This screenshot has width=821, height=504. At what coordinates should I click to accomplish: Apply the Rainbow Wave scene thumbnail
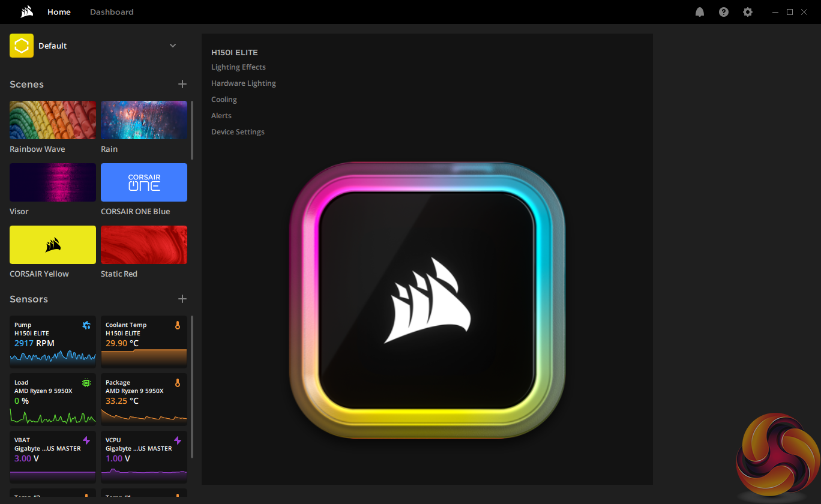click(53, 120)
